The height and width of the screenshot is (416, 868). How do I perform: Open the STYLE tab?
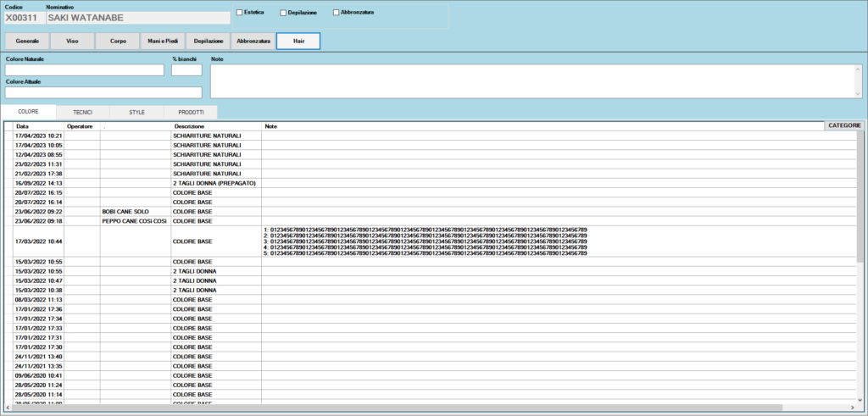click(136, 112)
